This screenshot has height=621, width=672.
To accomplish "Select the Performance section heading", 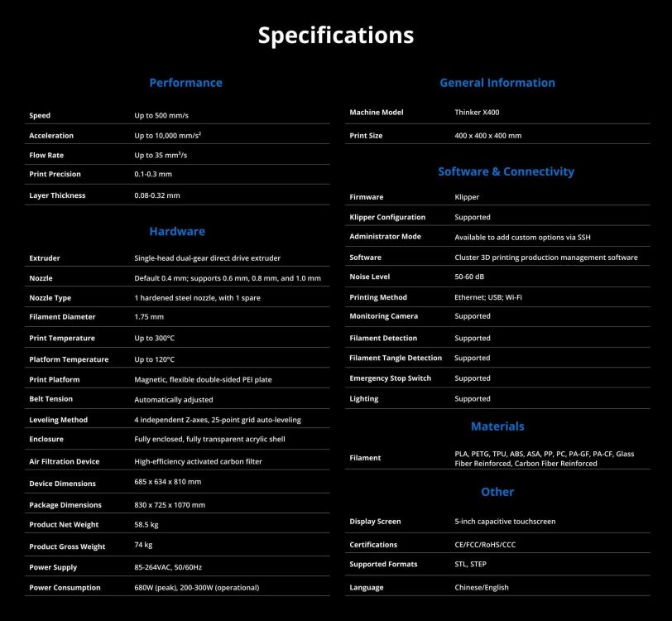I will coord(185,83).
